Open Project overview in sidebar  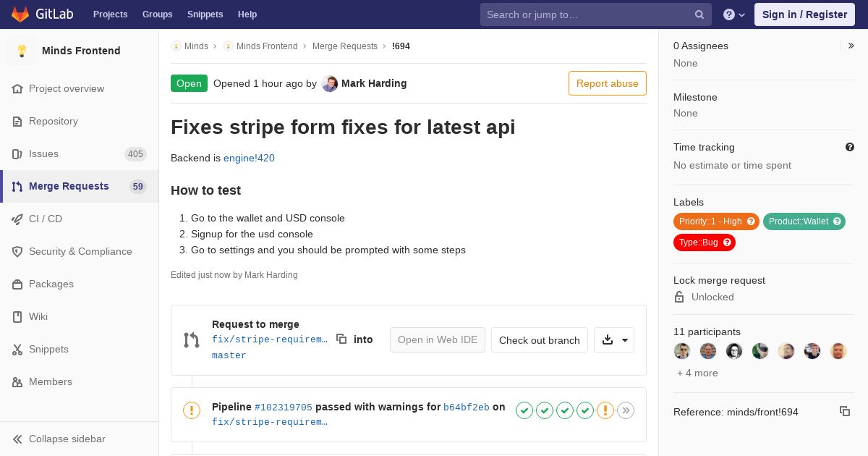click(80, 88)
